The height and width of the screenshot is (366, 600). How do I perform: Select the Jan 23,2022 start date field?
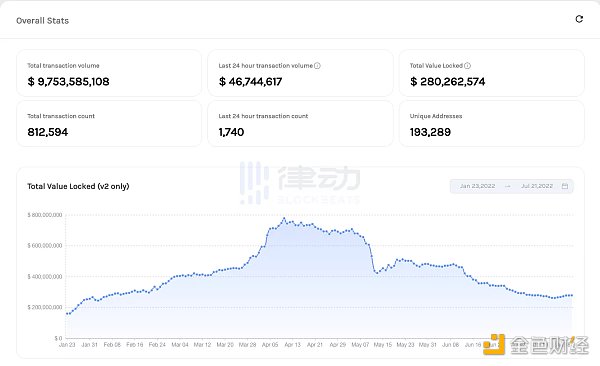click(x=478, y=186)
